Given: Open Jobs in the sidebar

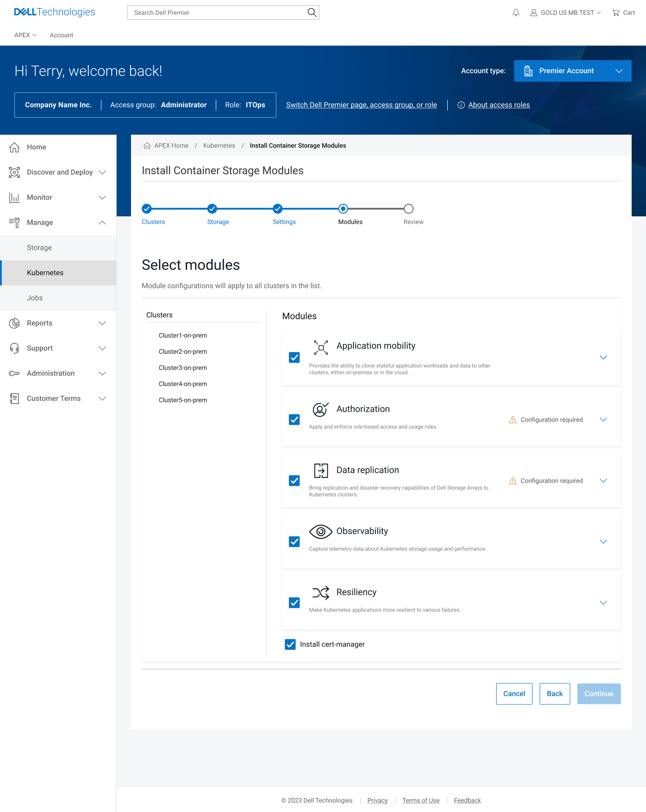Looking at the screenshot, I should [58, 298].
